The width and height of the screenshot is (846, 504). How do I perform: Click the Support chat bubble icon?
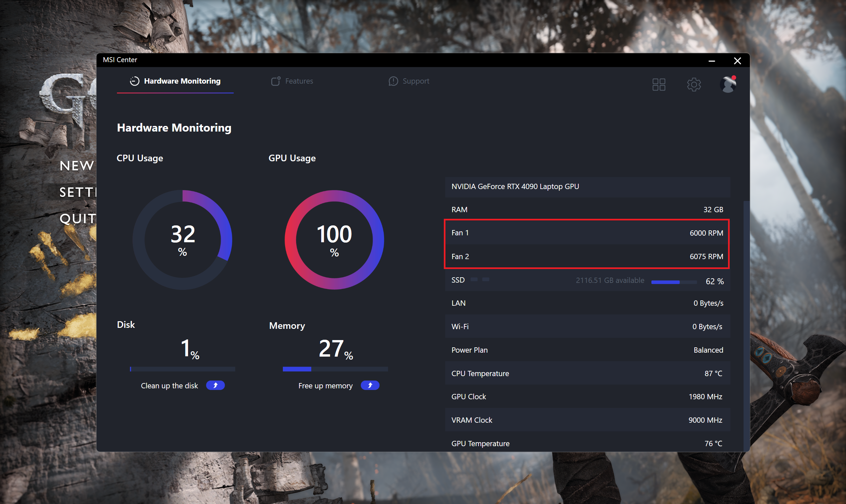(393, 81)
